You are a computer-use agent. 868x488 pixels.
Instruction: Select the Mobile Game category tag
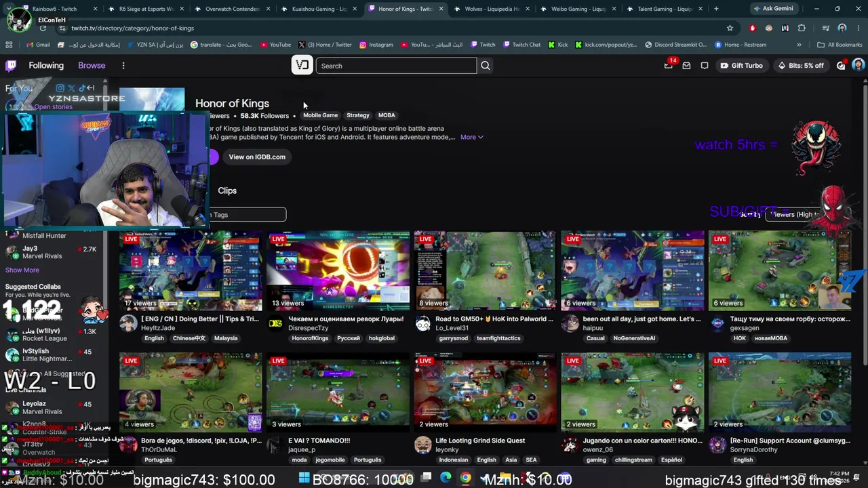click(320, 115)
